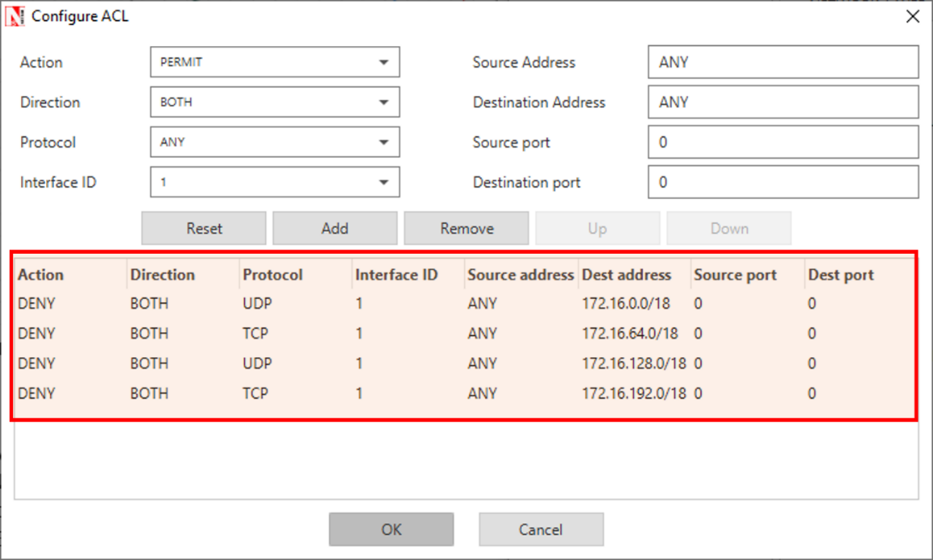The height and width of the screenshot is (560, 933).
Task: Expand the Interface ID dropdown
Action: click(x=275, y=183)
